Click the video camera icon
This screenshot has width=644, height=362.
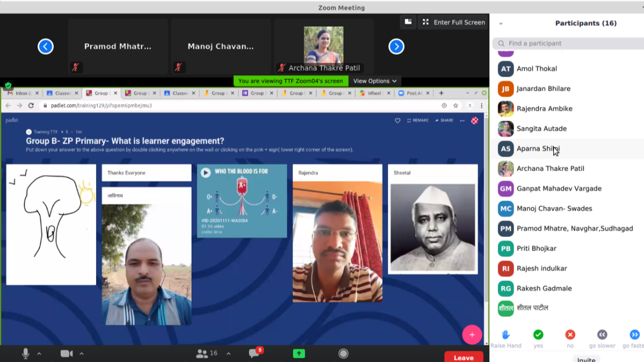click(67, 353)
